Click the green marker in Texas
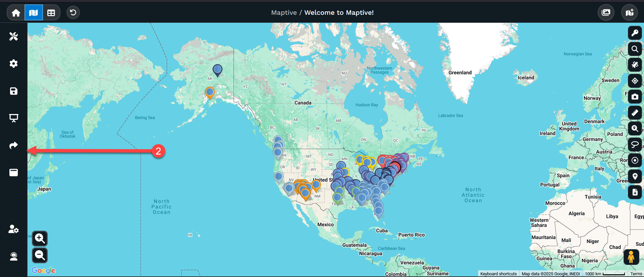 tap(337, 198)
